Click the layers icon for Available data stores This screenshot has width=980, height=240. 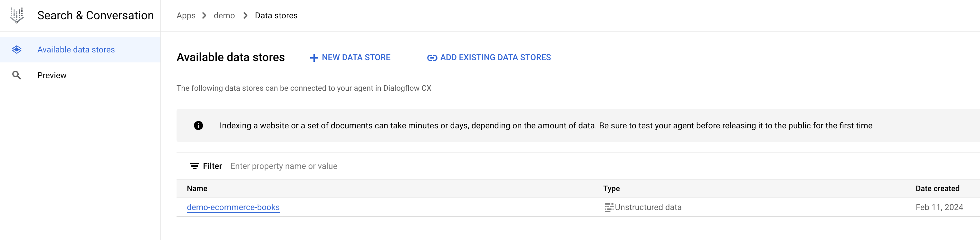(17, 50)
